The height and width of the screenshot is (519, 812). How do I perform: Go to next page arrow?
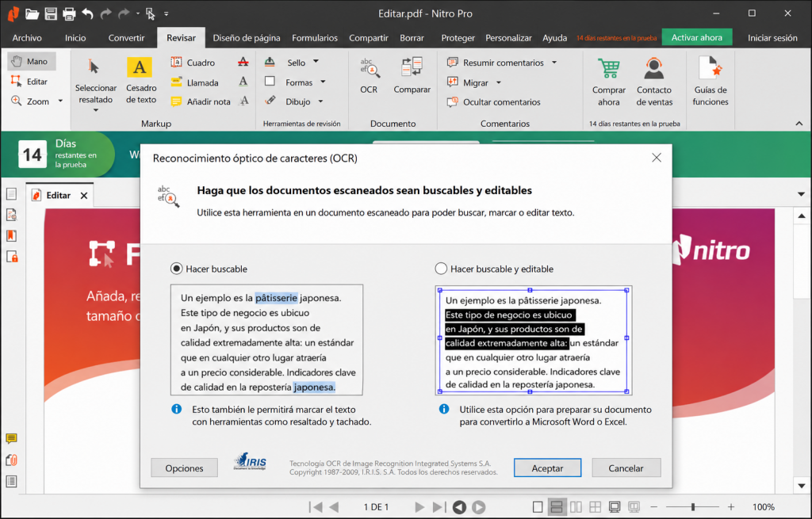point(419,507)
